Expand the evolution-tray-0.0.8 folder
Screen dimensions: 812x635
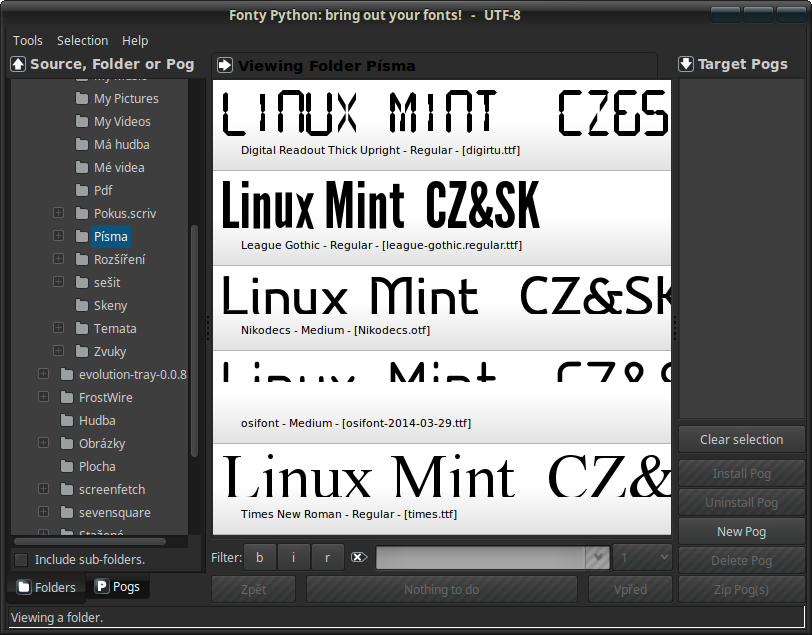(44, 374)
